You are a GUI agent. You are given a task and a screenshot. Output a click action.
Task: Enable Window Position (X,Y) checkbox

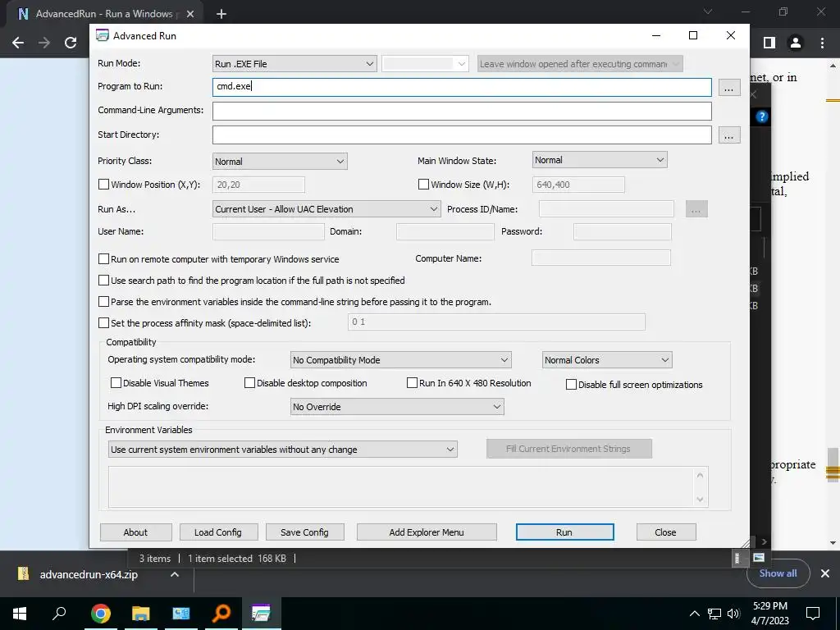tap(104, 185)
